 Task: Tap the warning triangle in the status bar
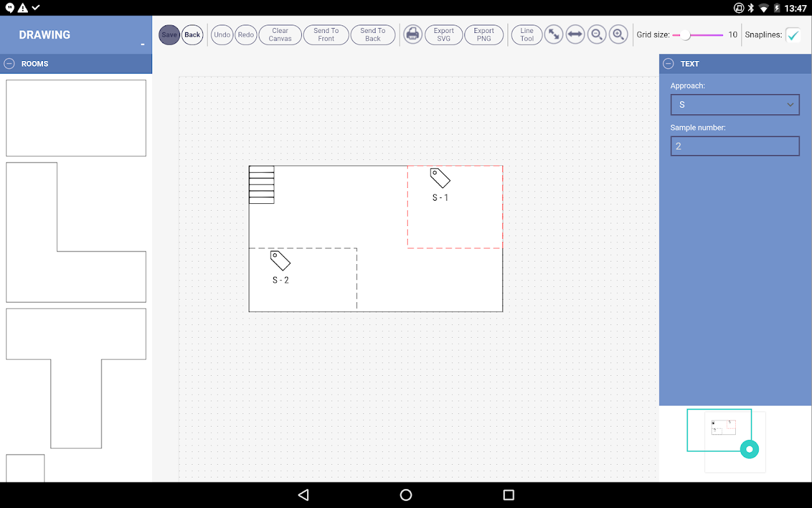coord(23,8)
